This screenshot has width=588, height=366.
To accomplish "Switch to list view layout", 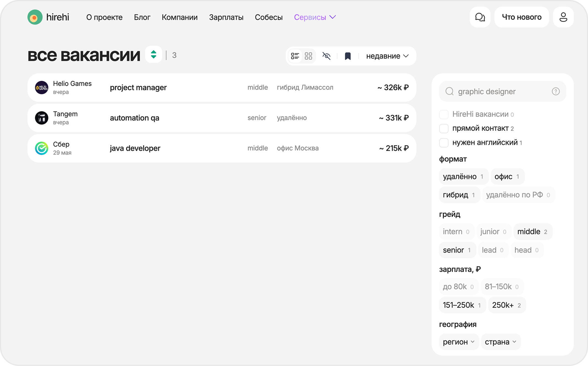I will pyautogui.click(x=295, y=56).
